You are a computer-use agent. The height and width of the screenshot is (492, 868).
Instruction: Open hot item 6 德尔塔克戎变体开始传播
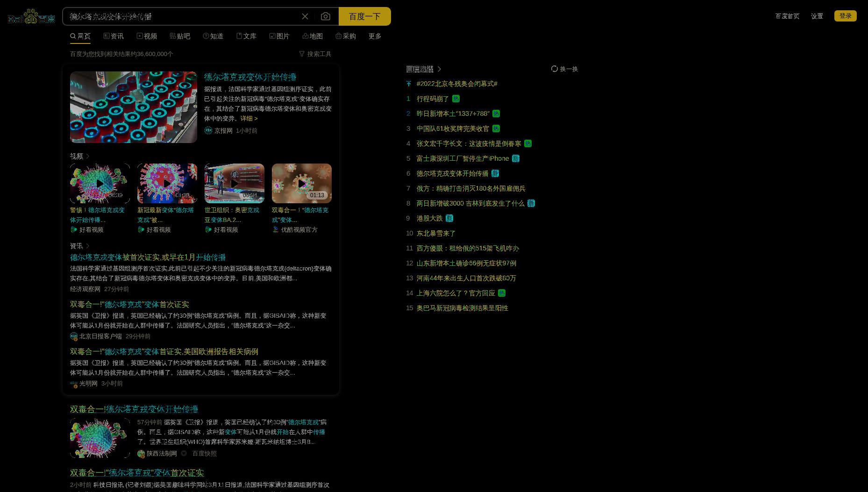click(452, 173)
